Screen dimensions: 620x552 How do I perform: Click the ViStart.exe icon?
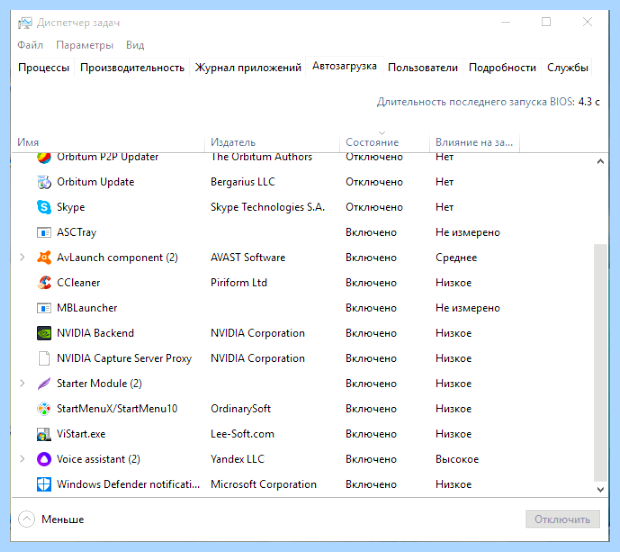(x=44, y=434)
